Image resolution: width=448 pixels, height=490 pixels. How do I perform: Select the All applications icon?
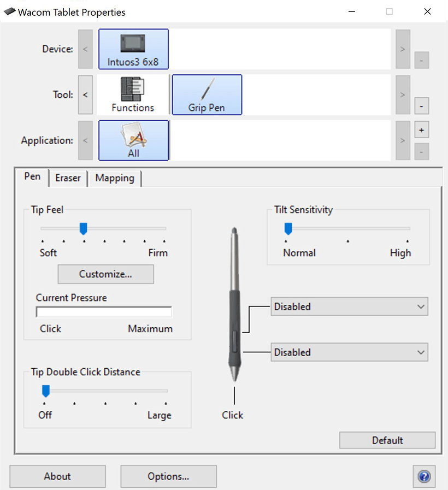coord(133,140)
